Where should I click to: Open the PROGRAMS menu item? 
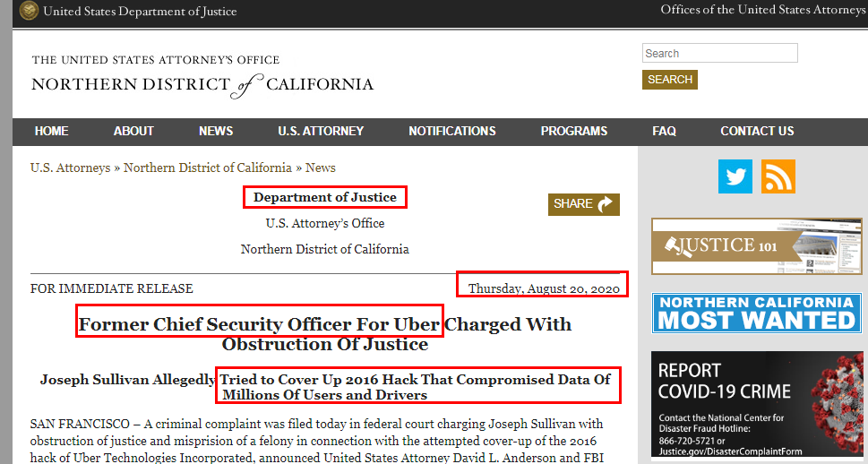(x=574, y=131)
